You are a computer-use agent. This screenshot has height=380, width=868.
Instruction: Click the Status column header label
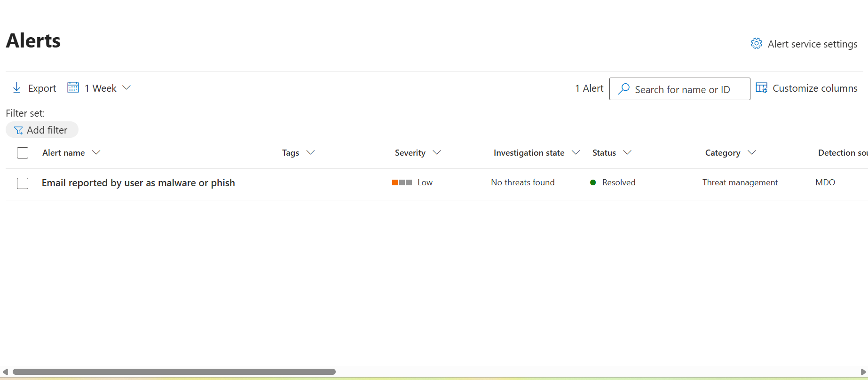pos(604,153)
